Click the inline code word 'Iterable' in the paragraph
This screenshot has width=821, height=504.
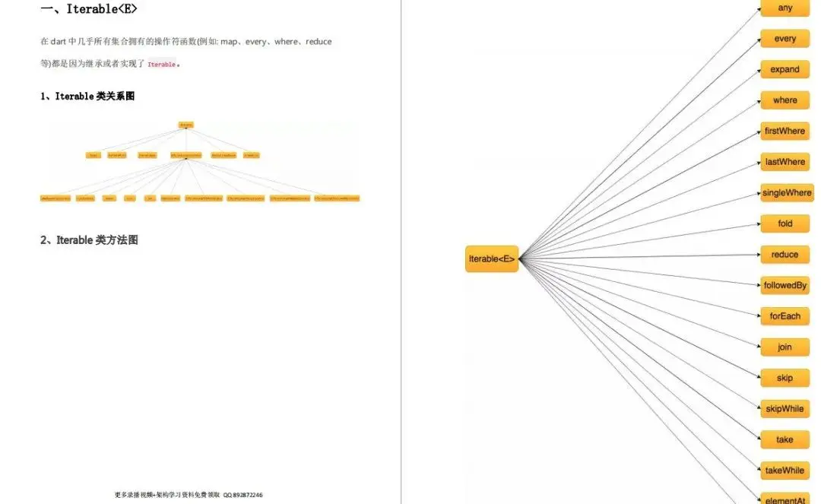click(161, 65)
